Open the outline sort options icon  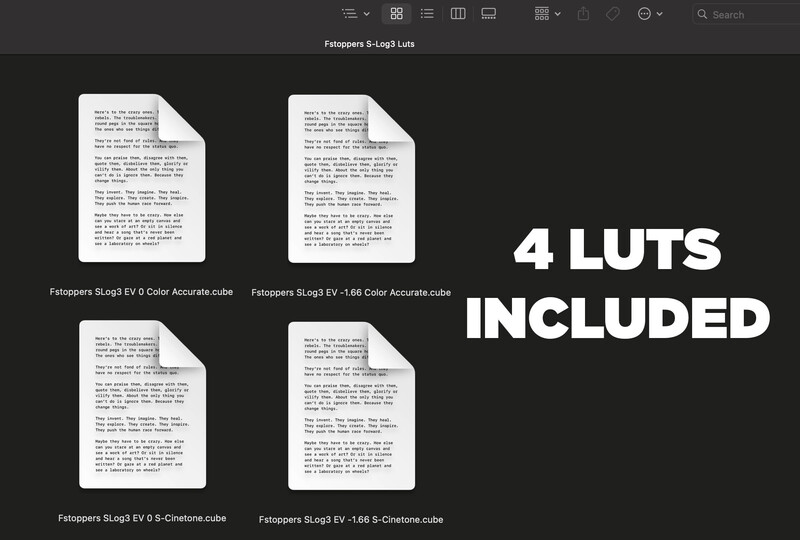pyautogui.click(x=349, y=14)
